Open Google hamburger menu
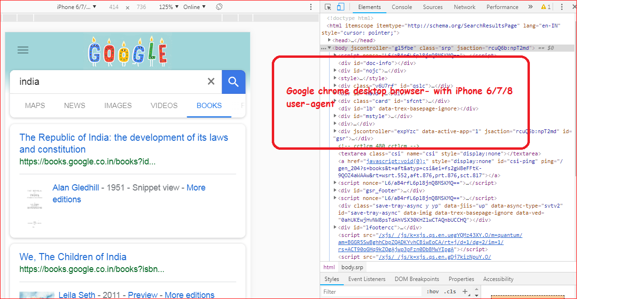The image size is (644, 299). coord(23,50)
